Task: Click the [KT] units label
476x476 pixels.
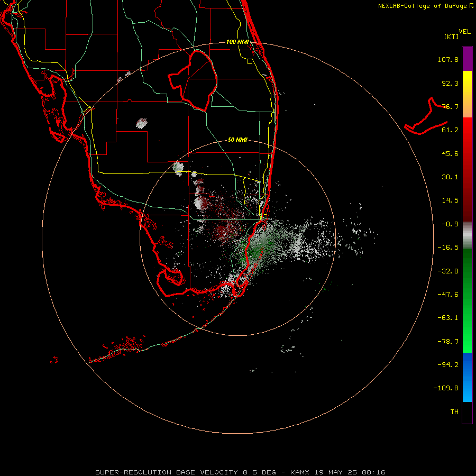Action: pyautogui.click(x=452, y=36)
